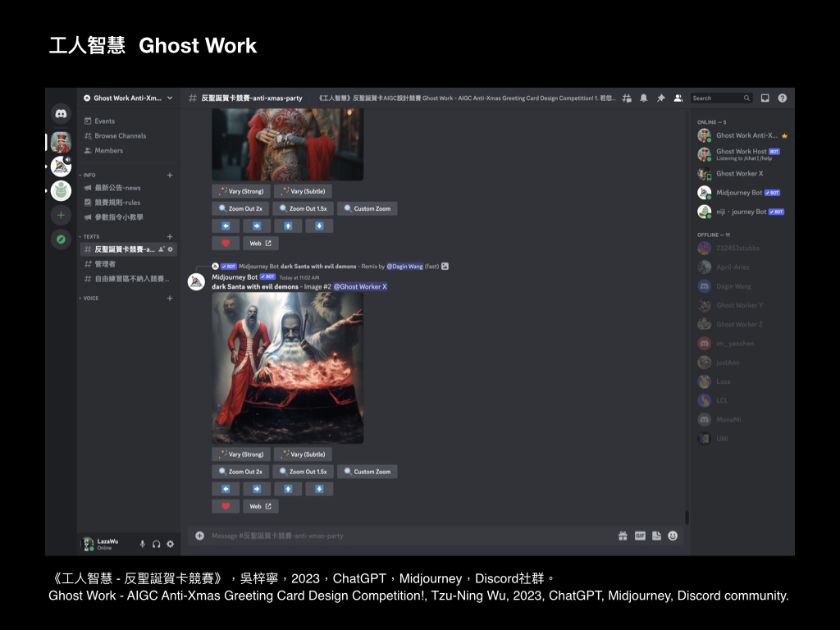
Task: Open the help question mark icon
Action: (782, 98)
